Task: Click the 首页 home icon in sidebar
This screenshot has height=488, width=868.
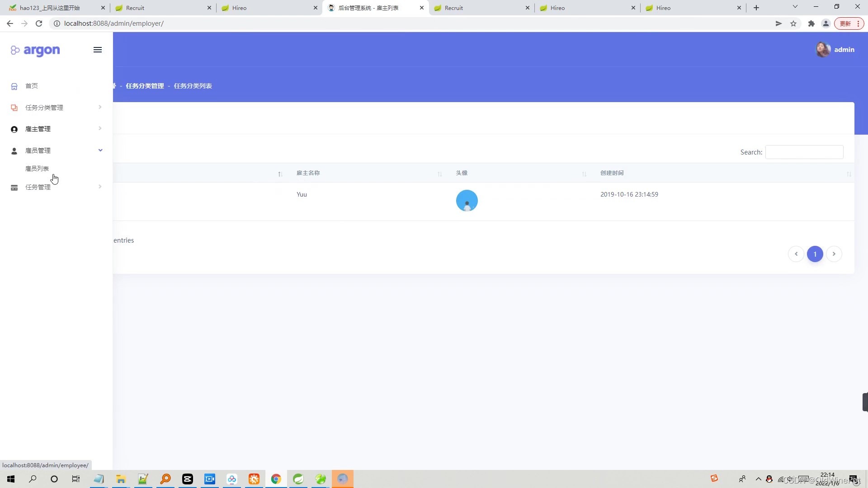Action: coord(14,86)
